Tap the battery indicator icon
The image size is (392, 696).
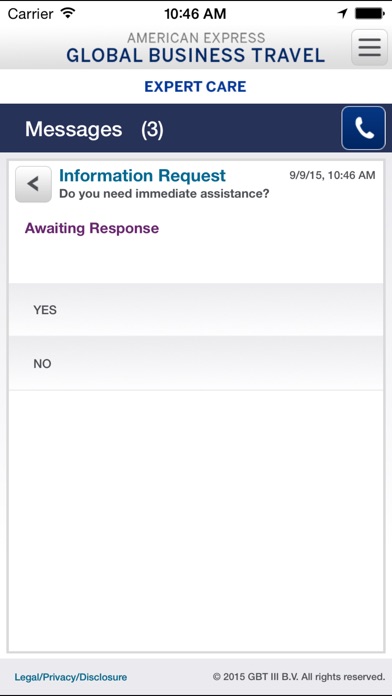[x=369, y=13]
